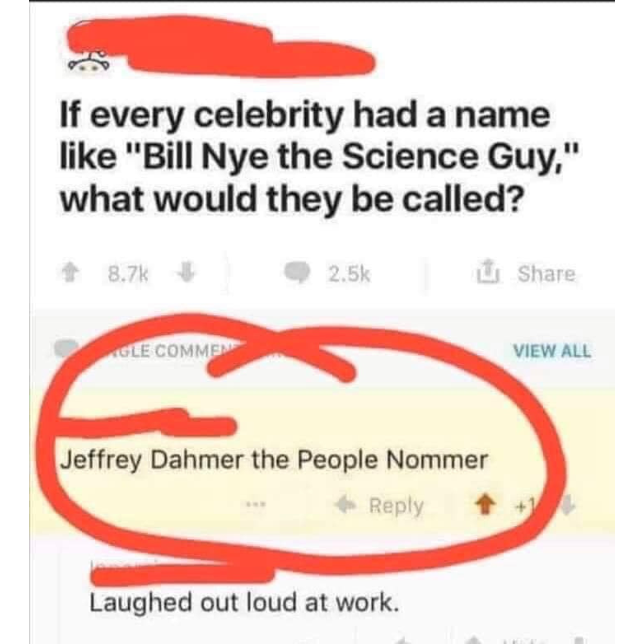This screenshot has height=644, width=644.
Task: Downvote the Jeffrey Dahmer comment
Action: pyautogui.click(x=568, y=506)
